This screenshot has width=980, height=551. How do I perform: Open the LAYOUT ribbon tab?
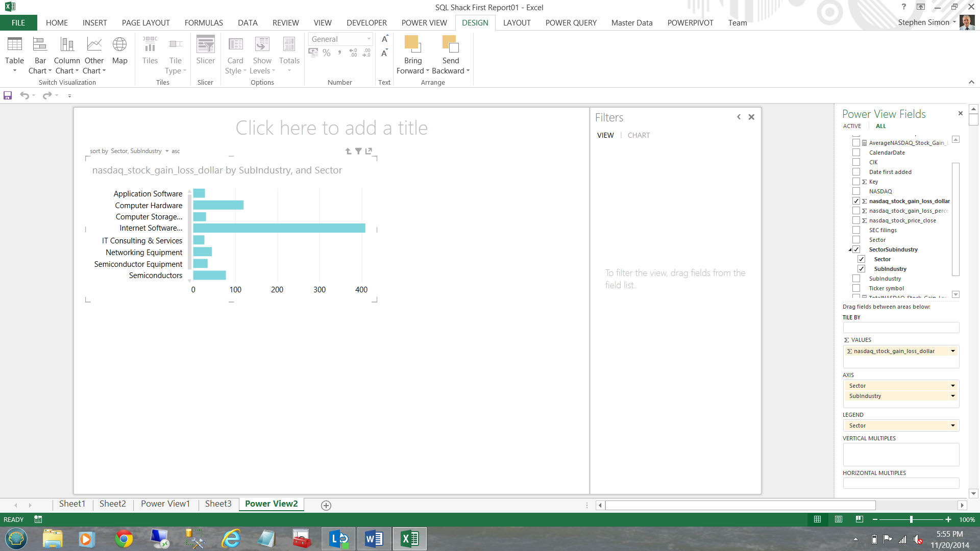(x=517, y=23)
